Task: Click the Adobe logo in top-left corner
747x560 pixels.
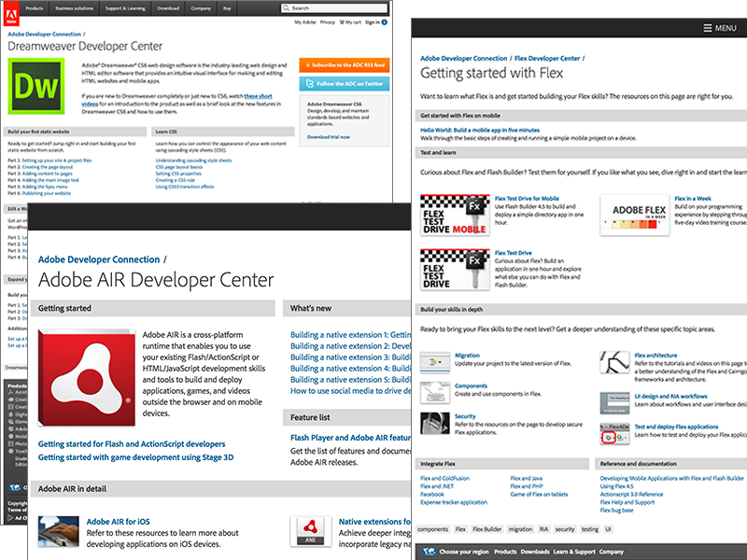Action: [9, 7]
